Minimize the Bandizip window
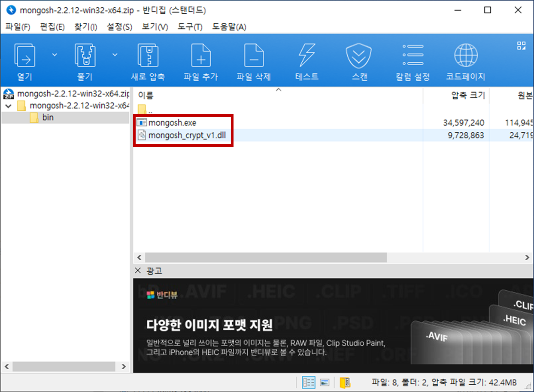This screenshot has height=392, width=534. [458, 10]
